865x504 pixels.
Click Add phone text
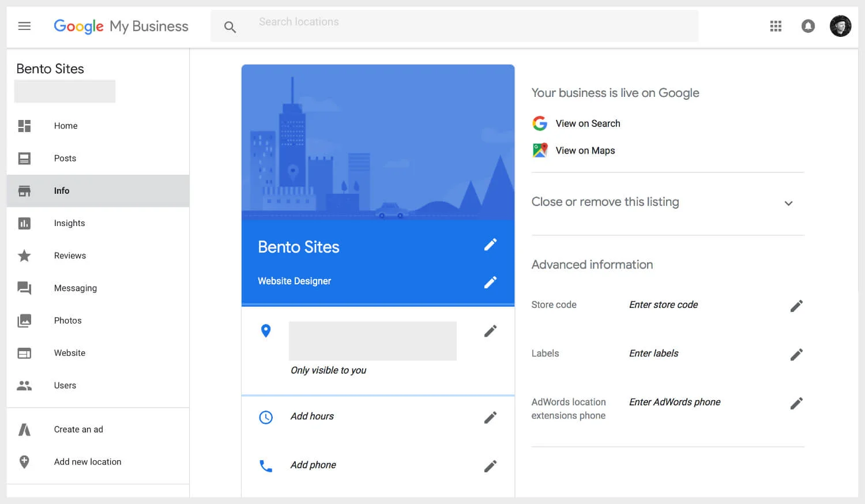313,465
